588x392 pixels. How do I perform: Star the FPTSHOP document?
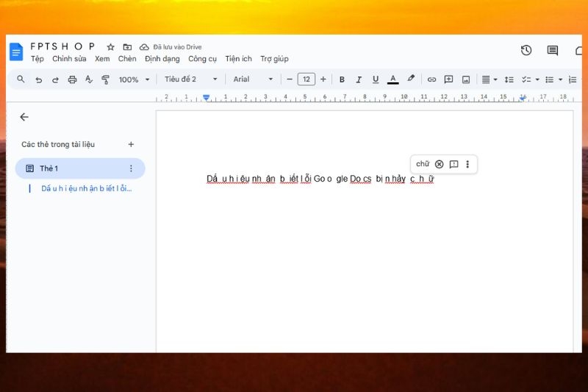click(110, 47)
